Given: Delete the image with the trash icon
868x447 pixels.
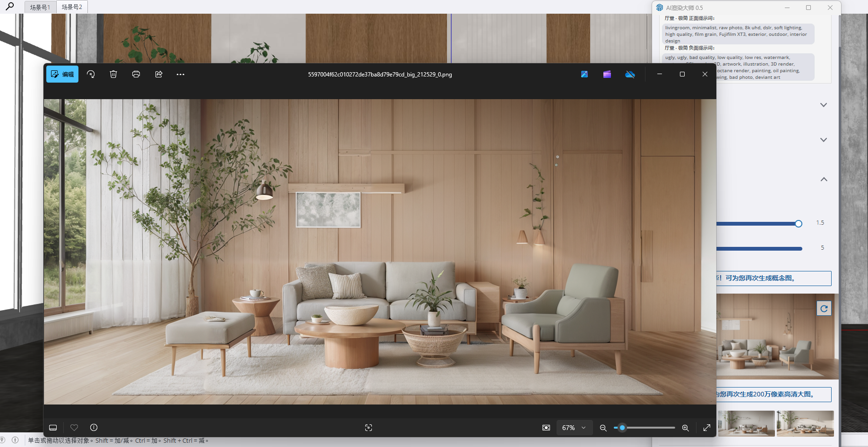Looking at the screenshot, I should pyautogui.click(x=113, y=74).
